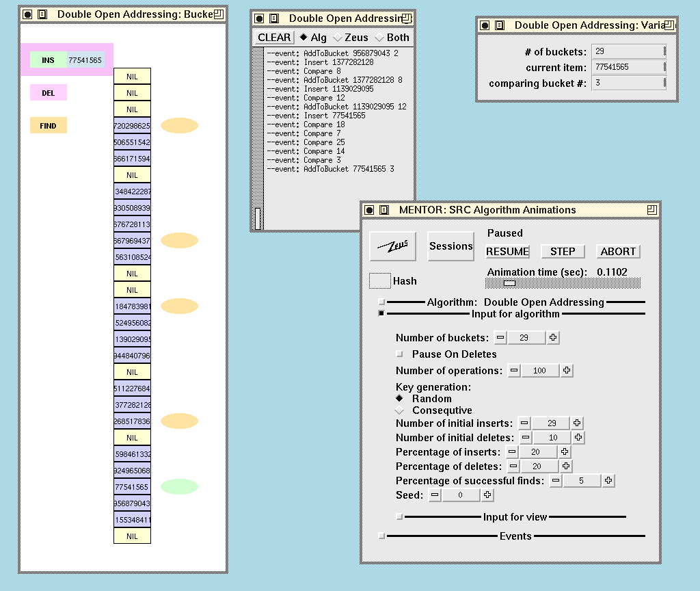Decrease Percentage of inserts

click(x=512, y=451)
